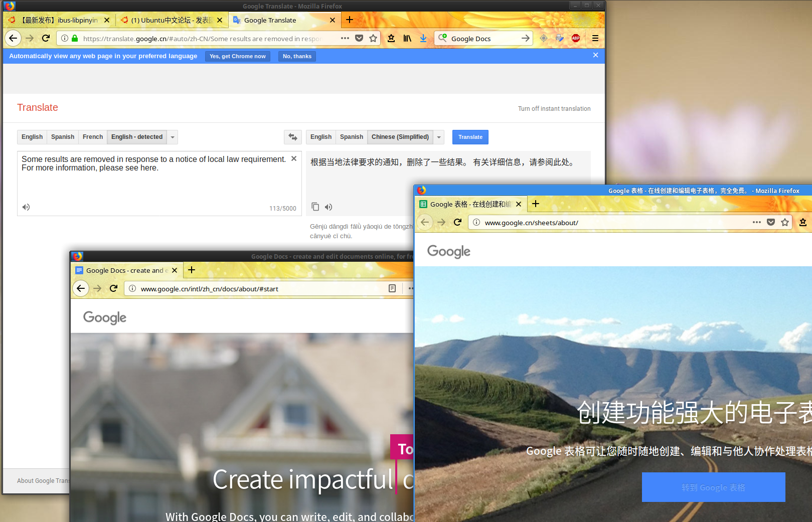
Task: Click the Google Docs search field
Action: (x=484, y=38)
